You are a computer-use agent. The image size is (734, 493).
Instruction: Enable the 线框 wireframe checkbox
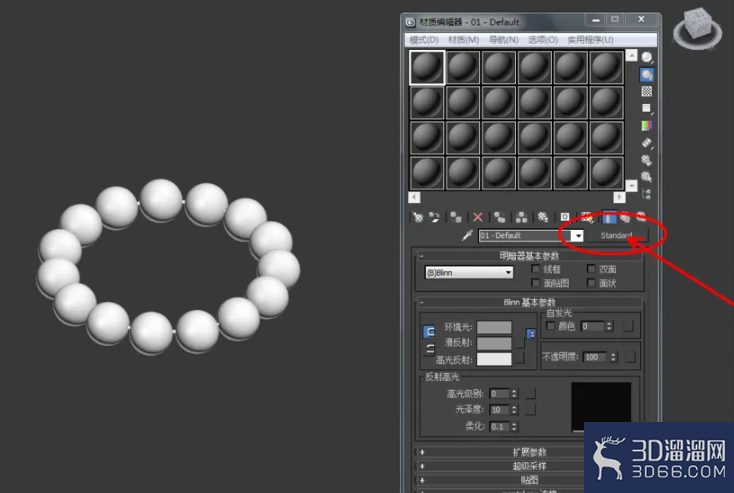pos(536,269)
